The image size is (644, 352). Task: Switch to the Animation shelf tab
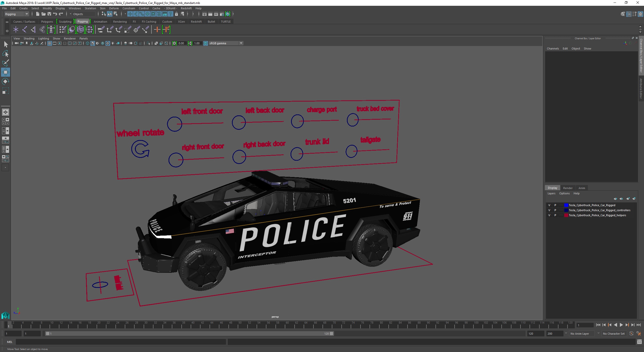pyautogui.click(x=100, y=22)
